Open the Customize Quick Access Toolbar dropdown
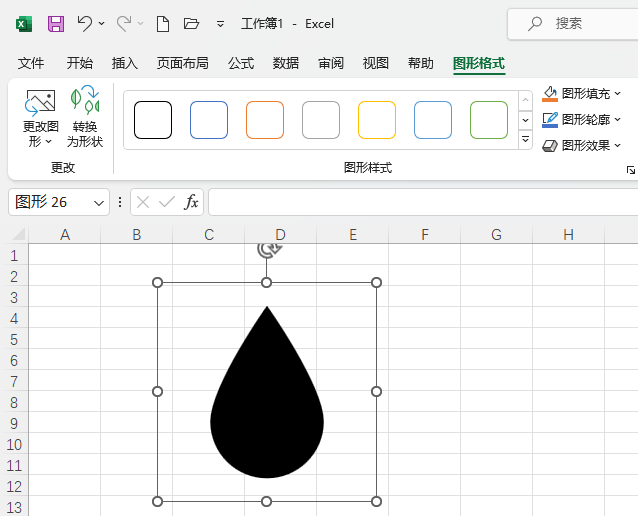The height and width of the screenshot is (516, 638). coord(220,23)
